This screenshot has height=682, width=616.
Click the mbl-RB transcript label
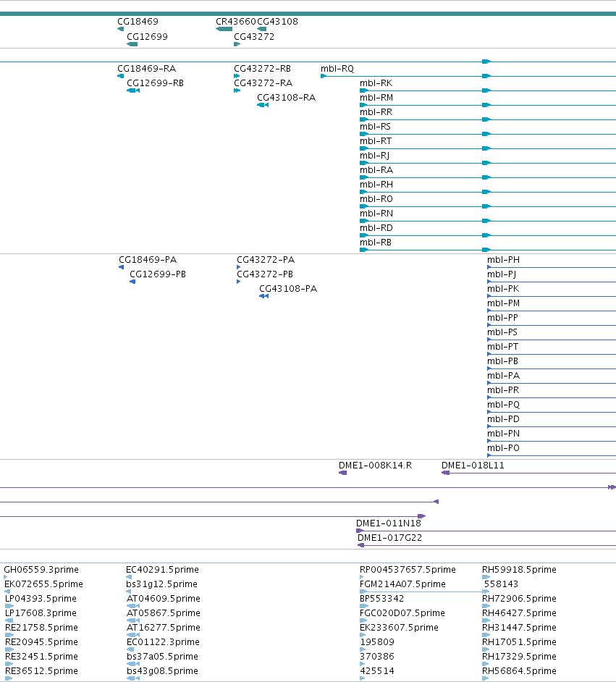[376, 243]
